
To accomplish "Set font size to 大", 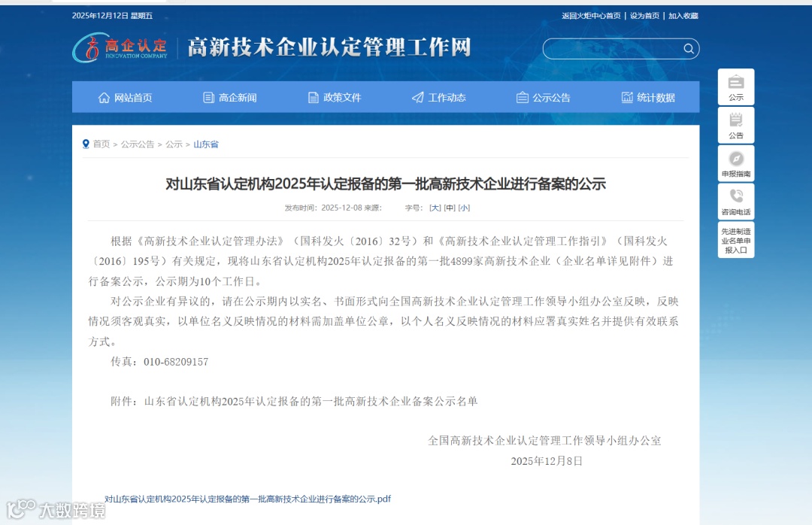I will point(435,208).
